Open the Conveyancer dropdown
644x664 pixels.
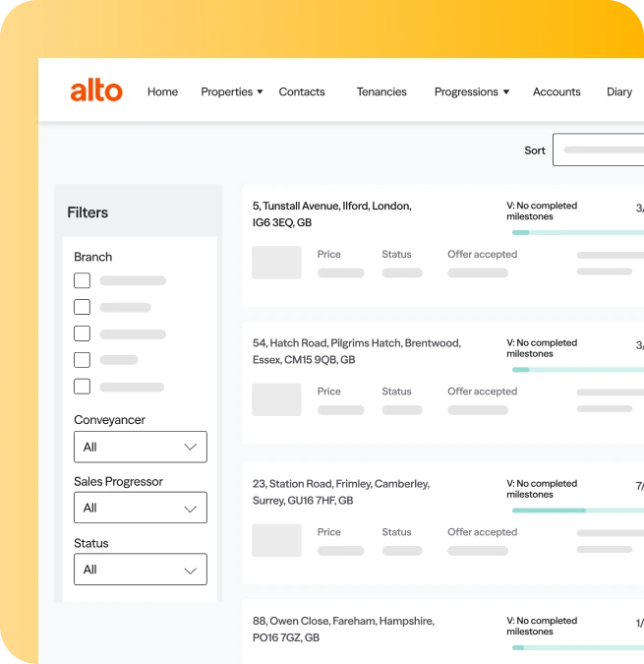(141, 447)
